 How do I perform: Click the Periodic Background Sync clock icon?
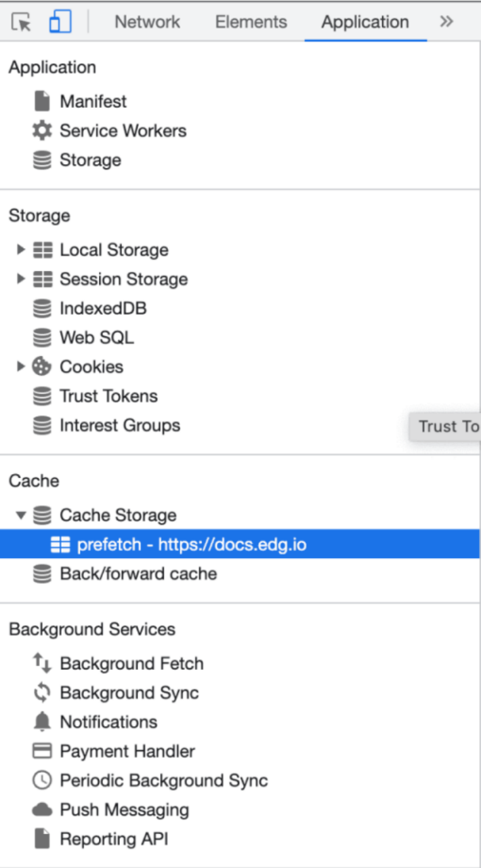pos(42,781)
